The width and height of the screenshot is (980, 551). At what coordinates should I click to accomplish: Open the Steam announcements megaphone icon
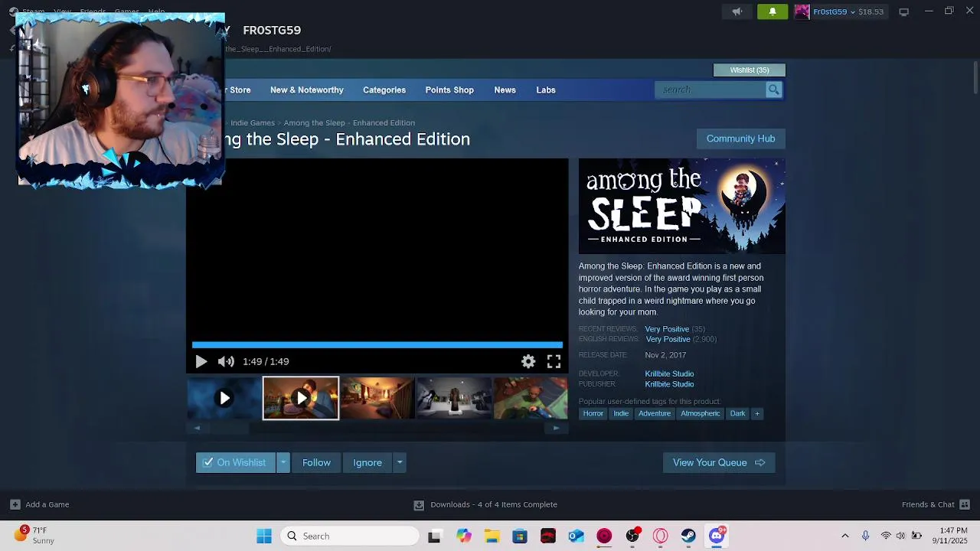coord(737,11)
